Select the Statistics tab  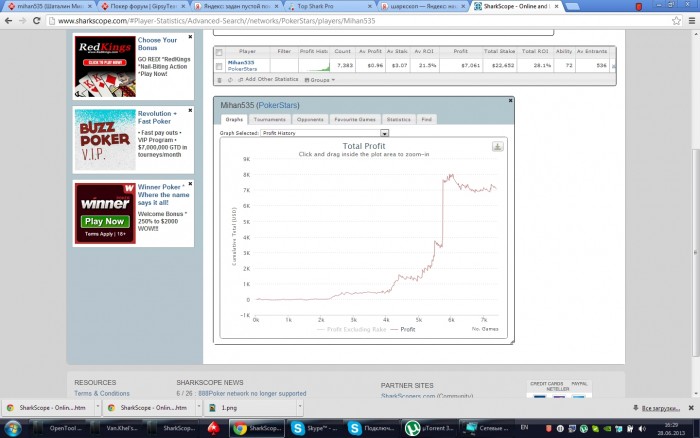click(x=398, y=120)
